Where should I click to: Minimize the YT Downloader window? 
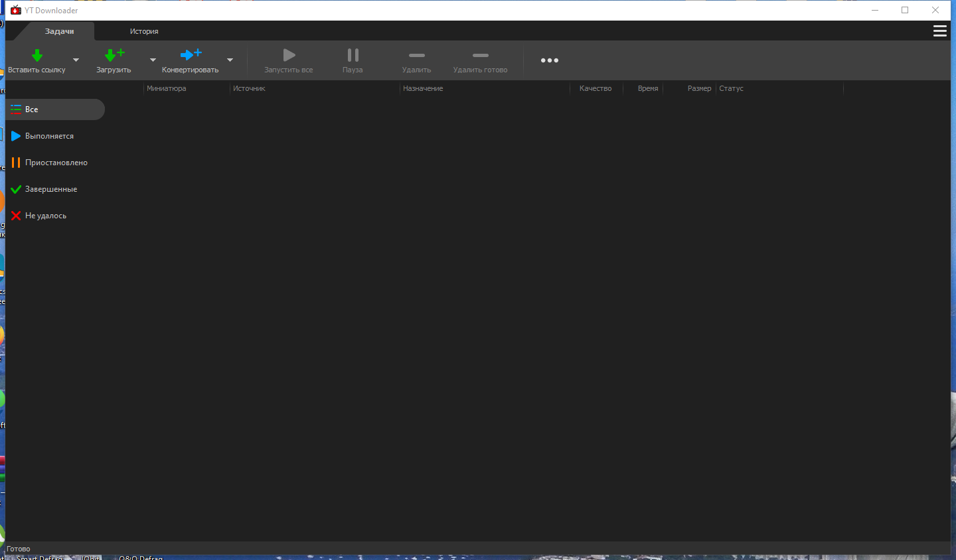point(875,10)
